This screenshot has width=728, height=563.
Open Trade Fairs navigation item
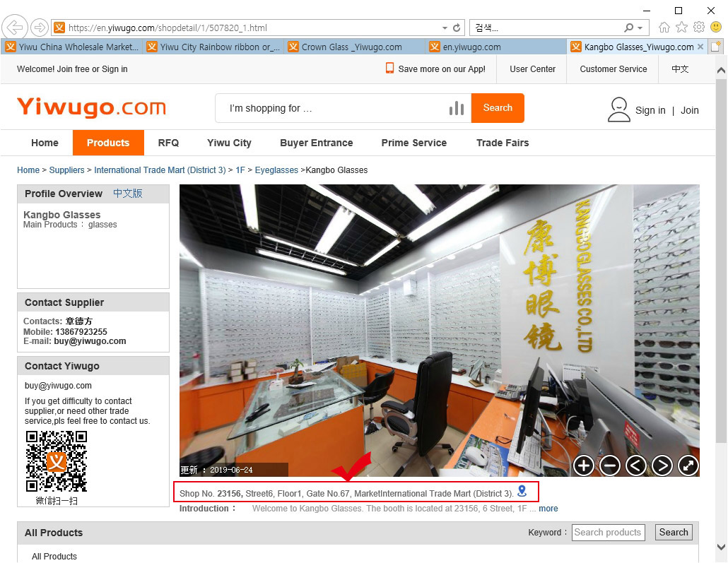pos(503,143)
